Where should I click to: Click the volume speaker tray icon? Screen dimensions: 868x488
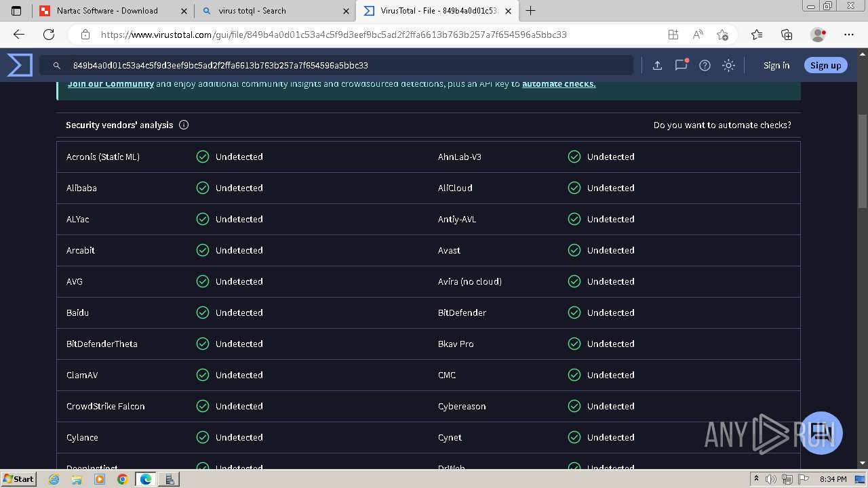coord(770,479)
